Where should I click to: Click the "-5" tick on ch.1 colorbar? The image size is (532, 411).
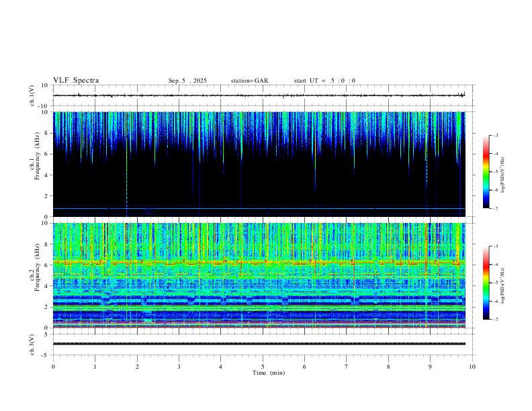pyautogui.click(x=496, y=172)
